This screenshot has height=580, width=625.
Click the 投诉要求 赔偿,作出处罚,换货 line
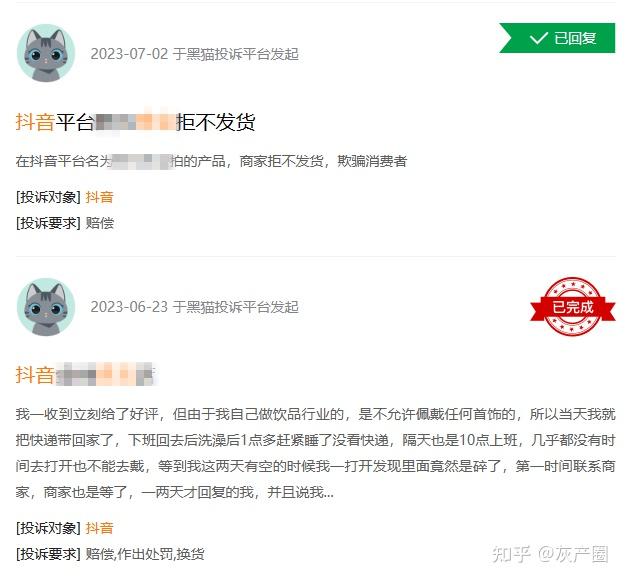click(110, 554)
